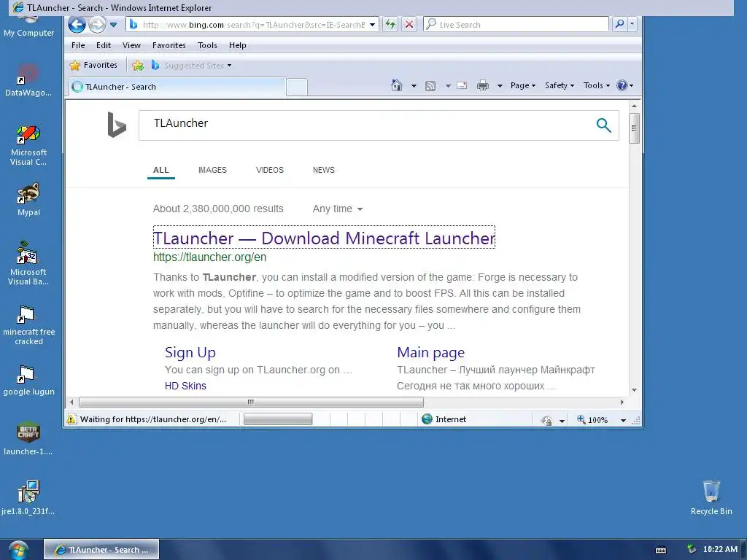Select the minecraft free cracked shortcut
This screenshot has height=560, width=747.
click(28, 326)
